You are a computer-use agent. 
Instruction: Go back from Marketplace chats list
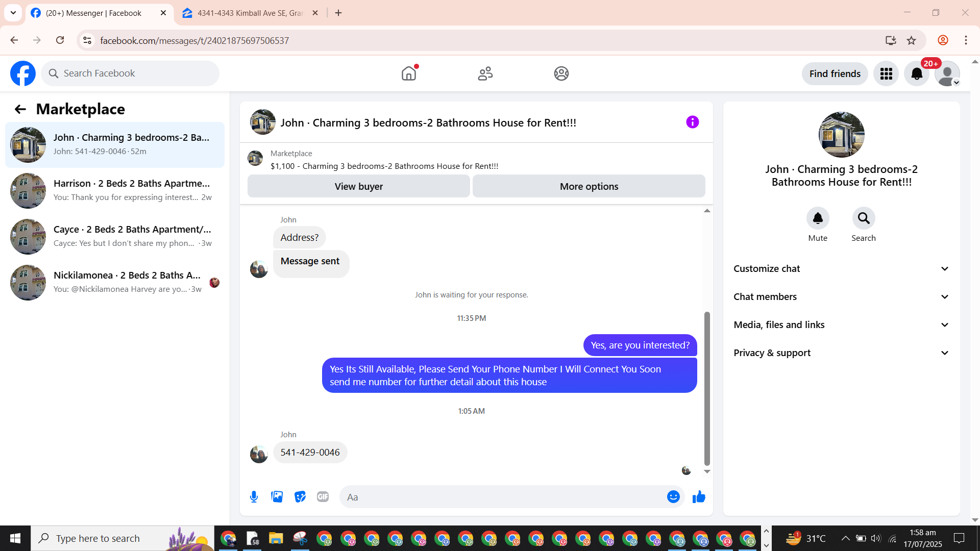tap(20, 109)
